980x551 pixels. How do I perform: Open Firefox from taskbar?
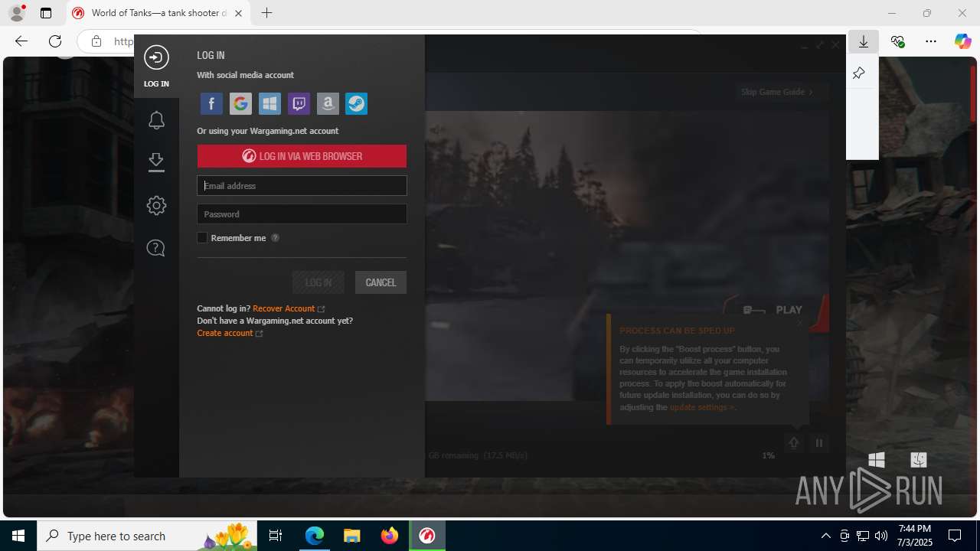(x=389, y=536)
